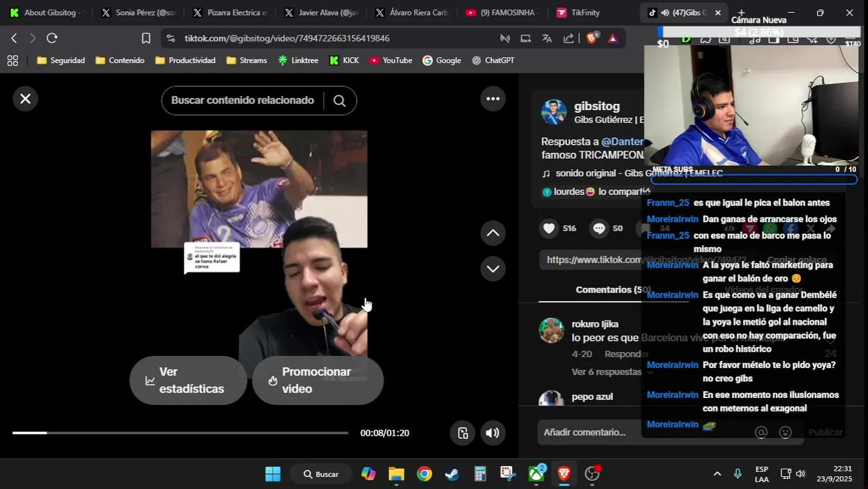Open the Streams bookmark folder
Screen dimensions: 868x489
tap(247, 60)
